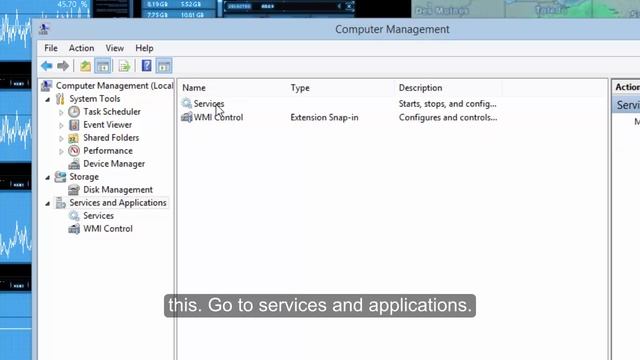640x360 pixels.
Task: Expand the Task Scheduler node arrow
Action: point(61,112)
